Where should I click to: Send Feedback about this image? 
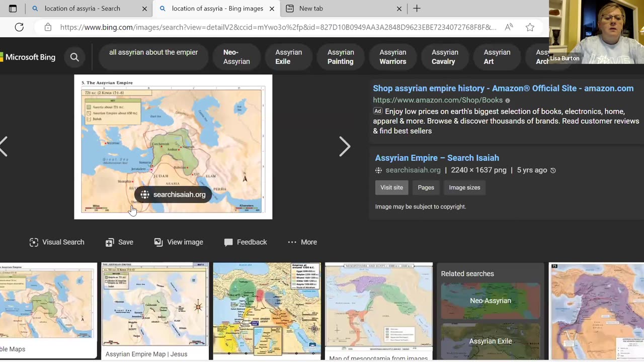click(x=246, y=242)
